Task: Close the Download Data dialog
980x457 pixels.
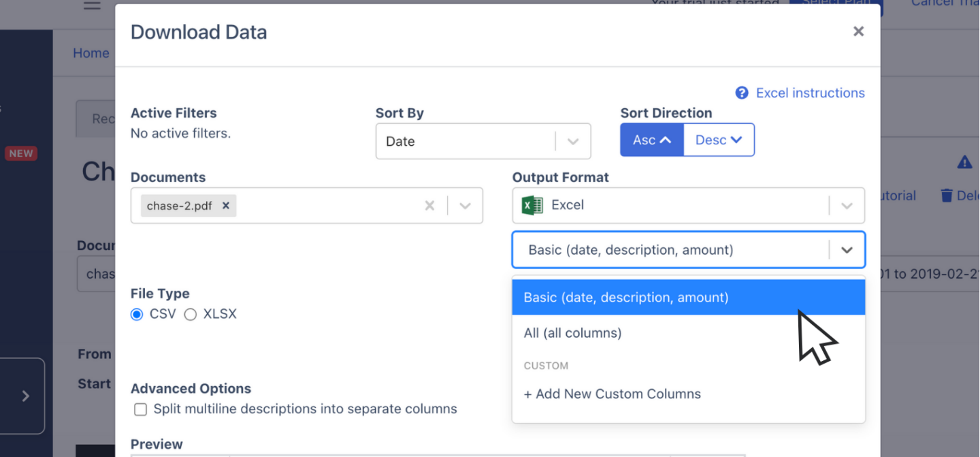Action: (x=858, y=31)
